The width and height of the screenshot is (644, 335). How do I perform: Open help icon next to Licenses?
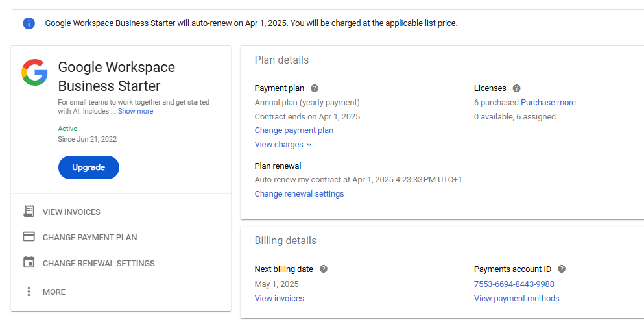[x=517, y=88]
